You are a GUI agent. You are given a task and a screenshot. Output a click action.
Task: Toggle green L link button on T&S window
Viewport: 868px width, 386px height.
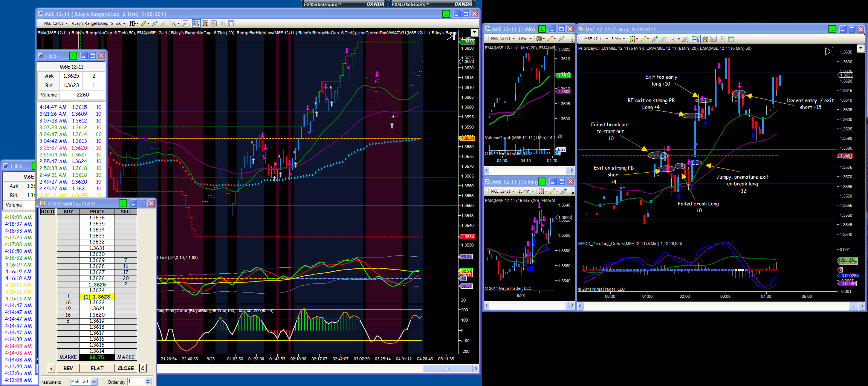pyautogui.click(x=73, y=56)
